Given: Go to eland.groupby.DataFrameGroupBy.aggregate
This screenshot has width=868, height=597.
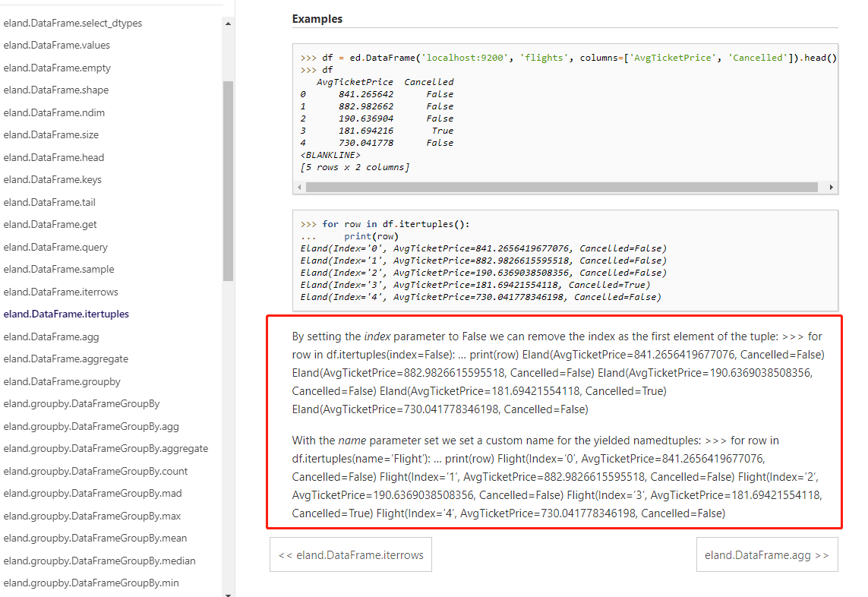Looking at the screenshot, I should pos(106,449).
